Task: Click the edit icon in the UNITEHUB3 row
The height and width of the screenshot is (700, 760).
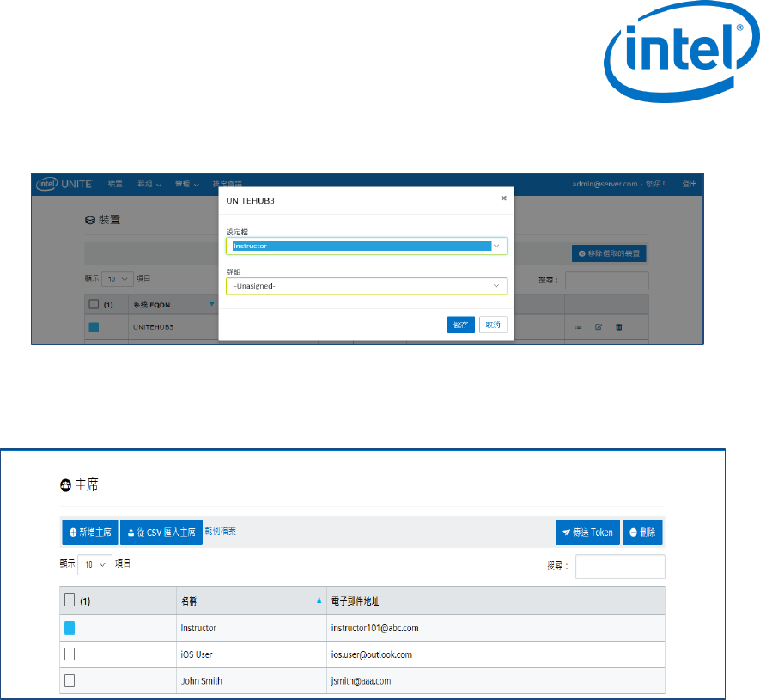Action: pos(599,327)
